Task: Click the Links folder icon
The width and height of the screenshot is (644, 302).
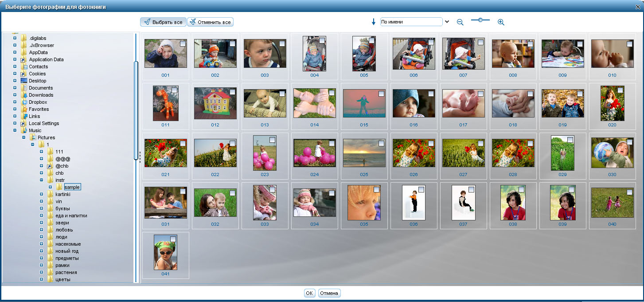Action: 24,116
